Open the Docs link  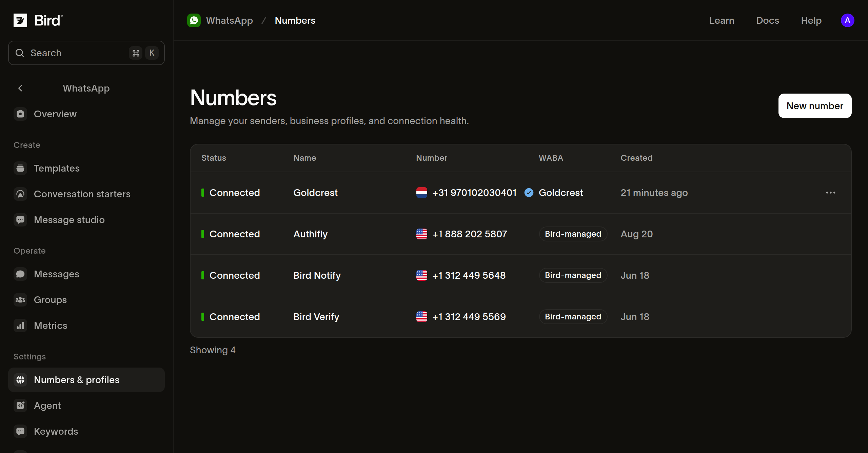pyautogui.click(x=768, y=20)
